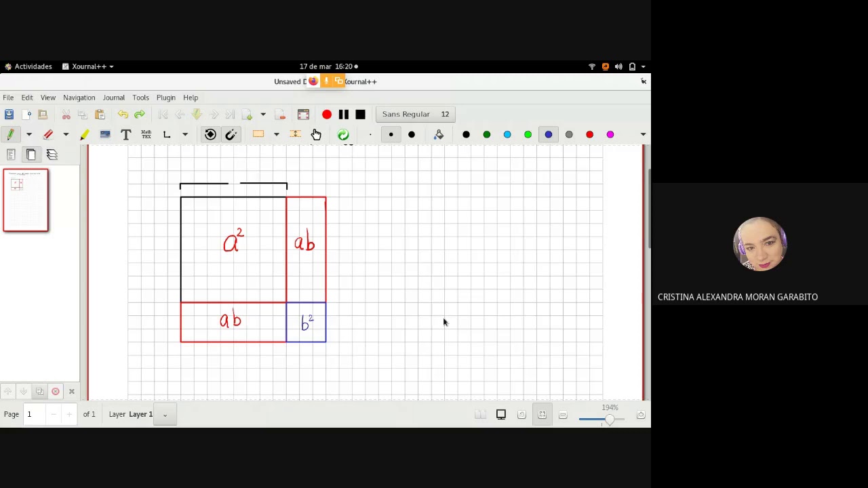Open the shape drawing type dropdown

pyautogui.click(x=185, y=134)
